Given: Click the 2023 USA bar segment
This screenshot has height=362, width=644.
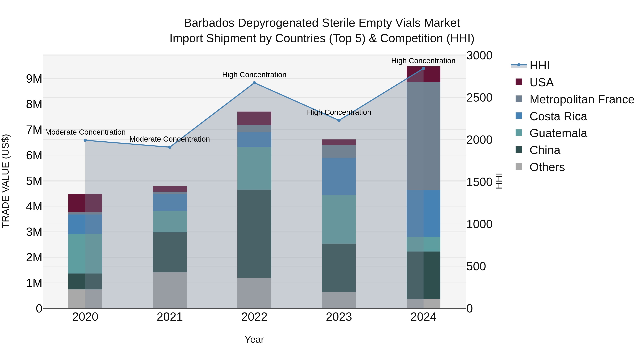Looking at the screenshot, I should [339, 142].
